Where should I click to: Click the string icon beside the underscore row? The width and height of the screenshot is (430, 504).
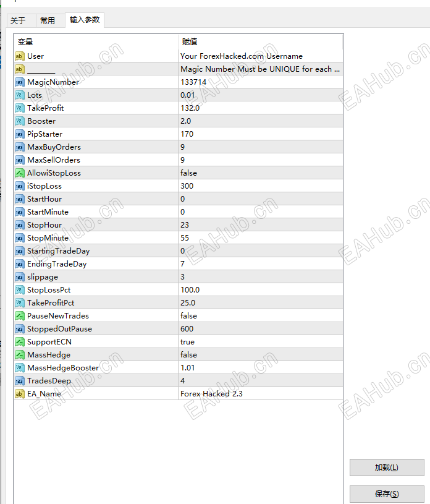click(20, 69)
